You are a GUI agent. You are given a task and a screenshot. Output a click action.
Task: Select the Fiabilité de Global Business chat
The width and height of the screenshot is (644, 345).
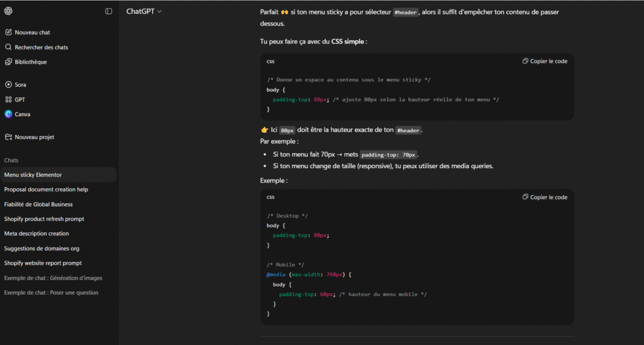[x=38, y=204]
